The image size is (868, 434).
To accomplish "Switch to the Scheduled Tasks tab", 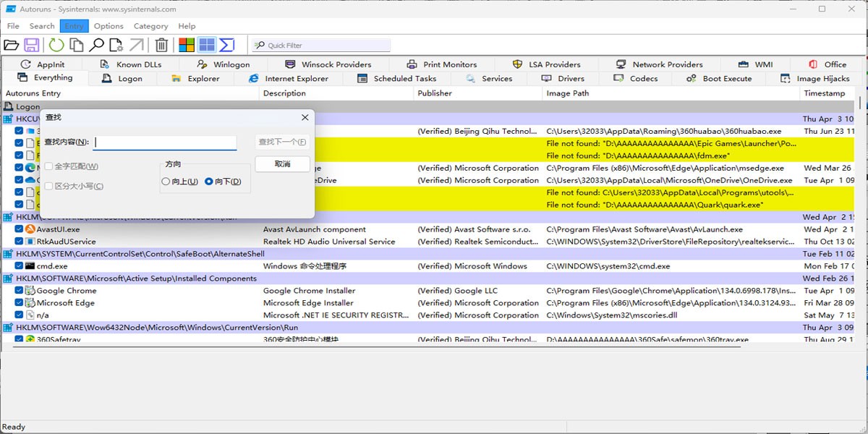I will [x=396, y=79].
